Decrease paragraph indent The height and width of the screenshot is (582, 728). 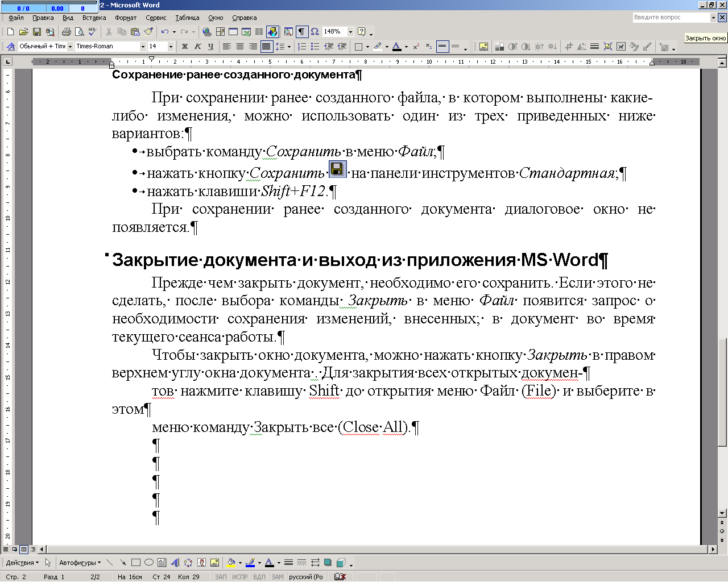click(x=329, y=47)
